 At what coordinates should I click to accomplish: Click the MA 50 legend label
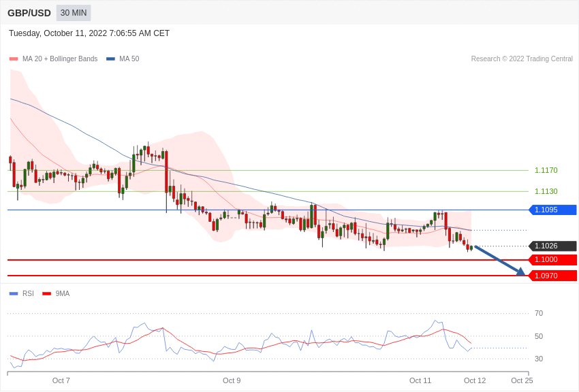point(129,59)
